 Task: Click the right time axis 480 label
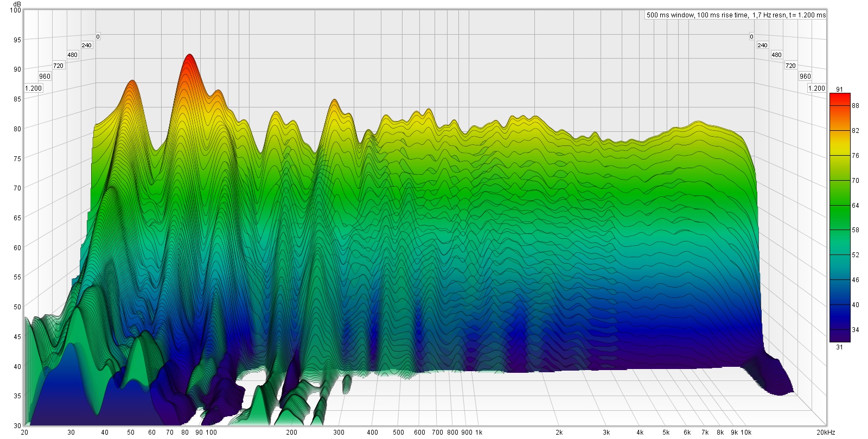776,55
